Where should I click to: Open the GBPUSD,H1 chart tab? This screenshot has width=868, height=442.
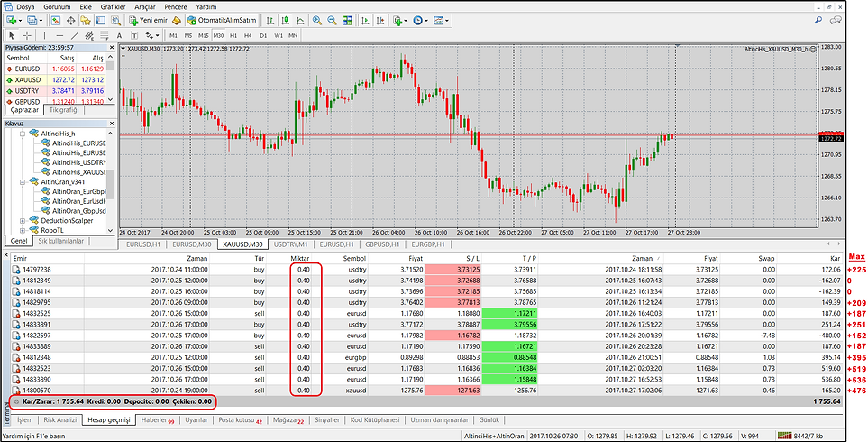pyautogui.click(x=384, y=244)
